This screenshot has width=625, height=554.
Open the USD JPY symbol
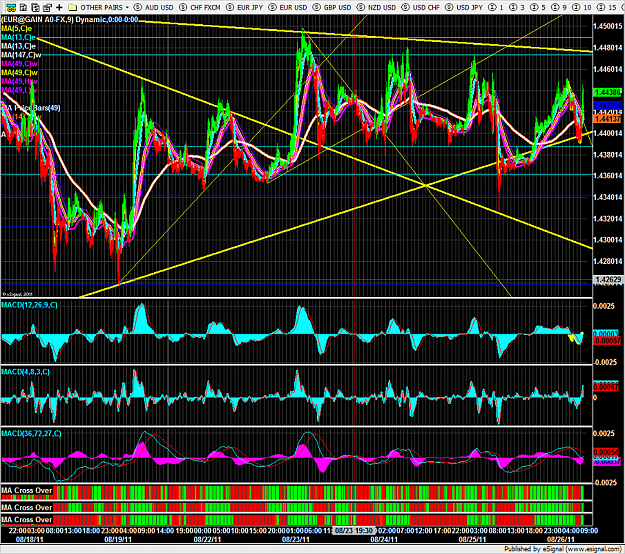[464, 7]
